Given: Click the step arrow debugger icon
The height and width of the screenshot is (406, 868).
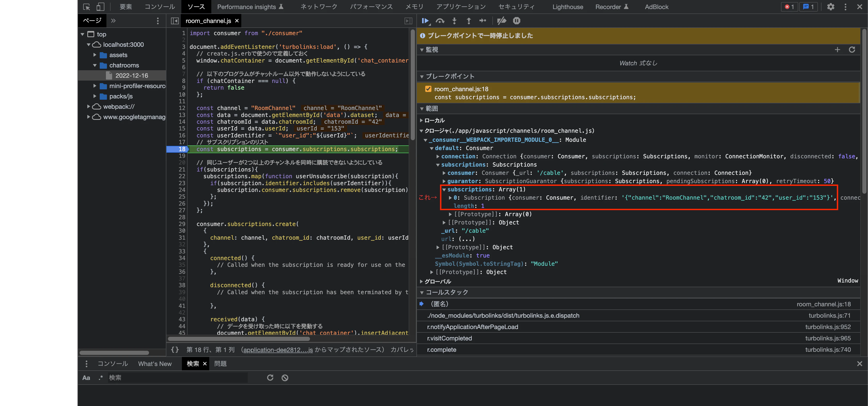Looking at the screenshot, I should tap(483, 21).
